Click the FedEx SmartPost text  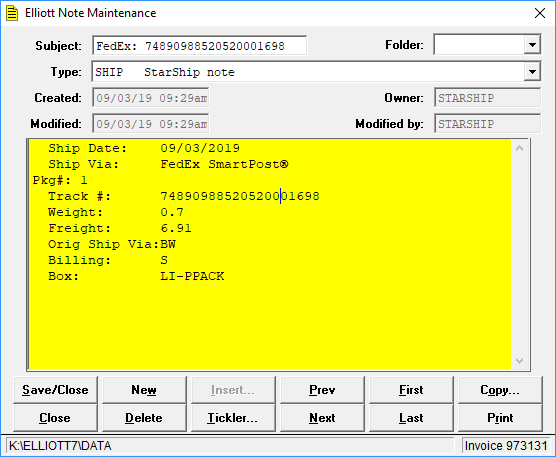pos(224,164)
